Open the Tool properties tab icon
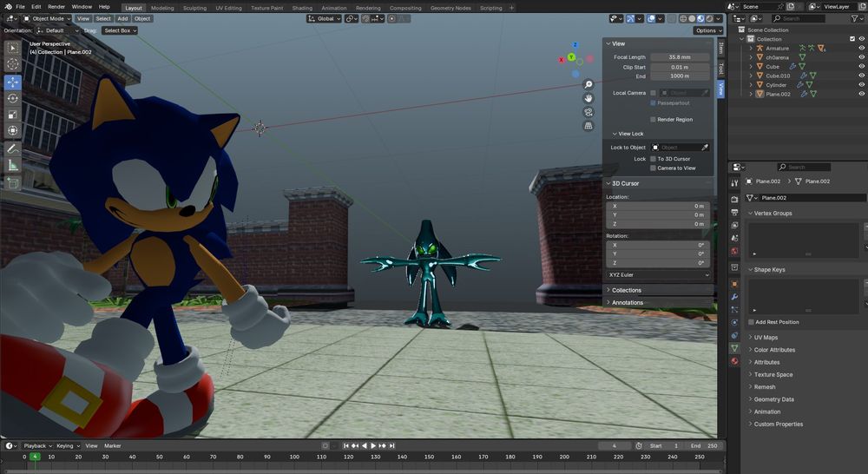The height and width of the screenshot is (474, 868). pos(734,182)
